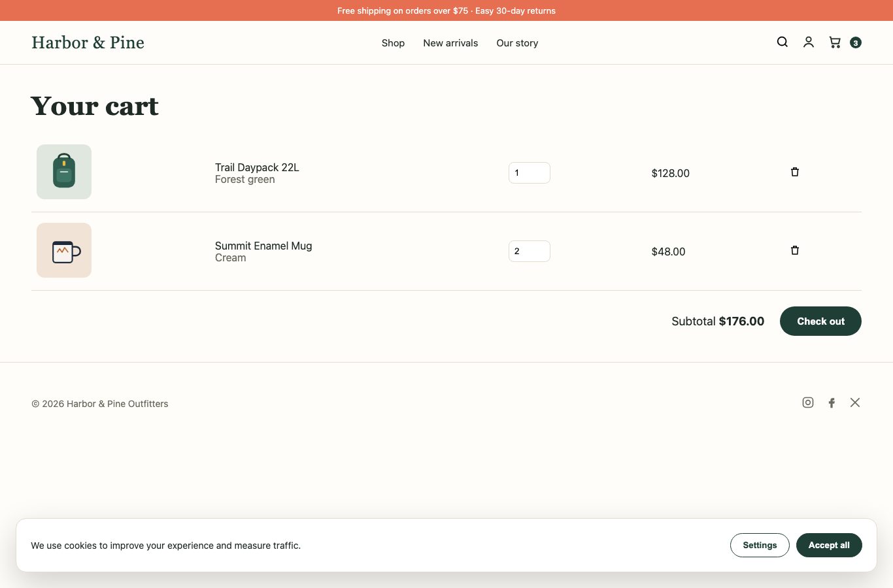
Task: Navigate to Our story
Action: (517, 43)
